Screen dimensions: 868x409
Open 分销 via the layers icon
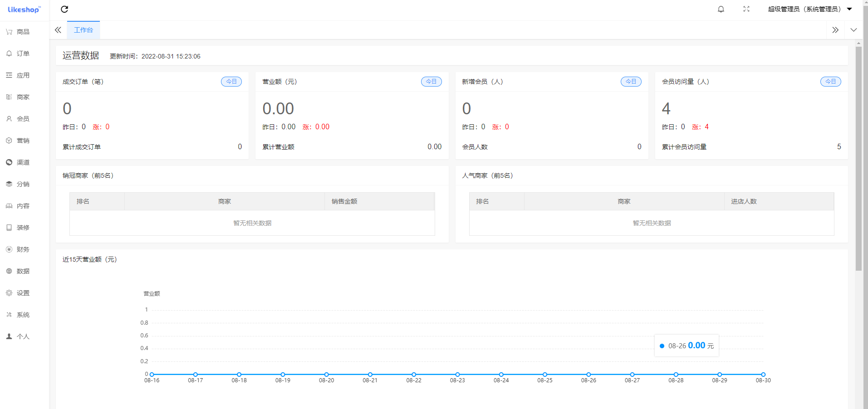[x=9, y=184]
